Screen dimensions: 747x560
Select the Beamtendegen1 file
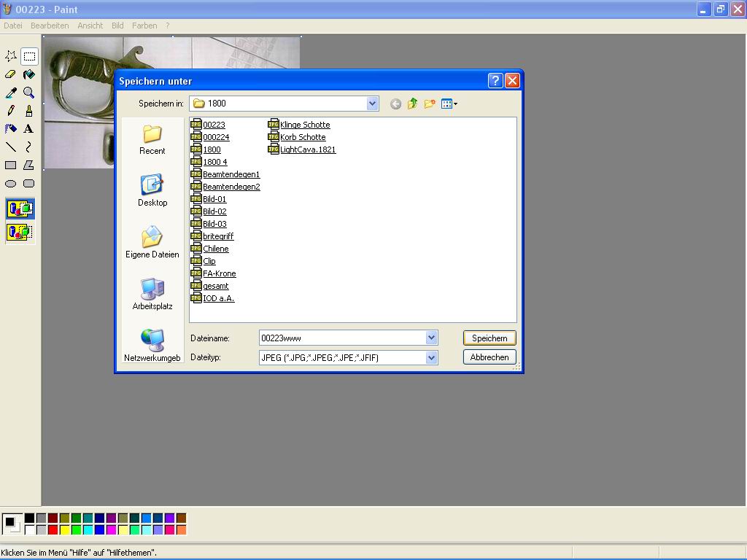click(x=231, y=175)
